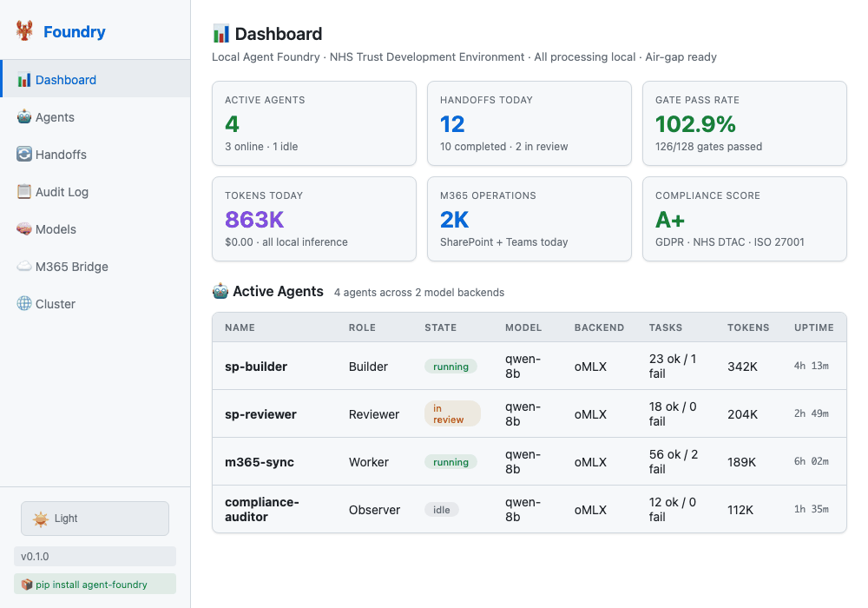Go to the Agents page

coord(95,117)
